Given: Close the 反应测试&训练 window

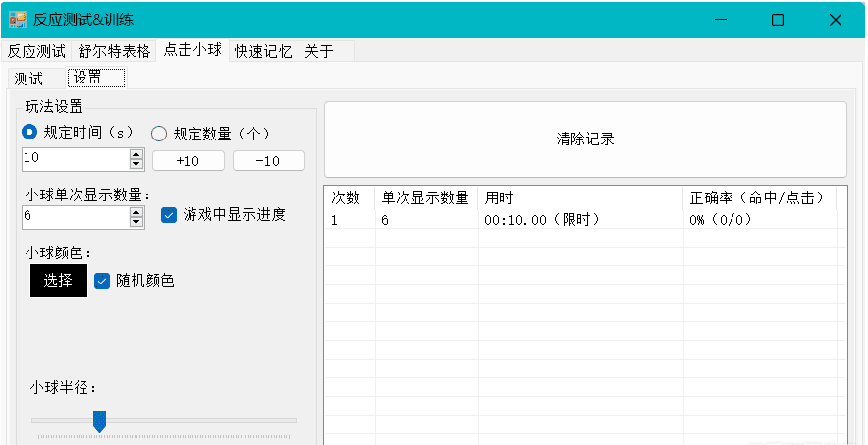Looking at the screenshot, I should tap(836, 20).
